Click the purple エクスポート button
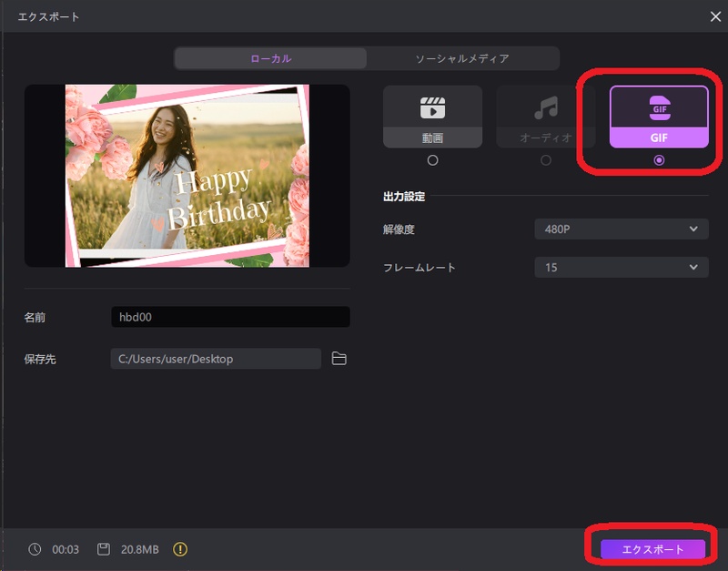728x571 pixels. click(652, 550)
